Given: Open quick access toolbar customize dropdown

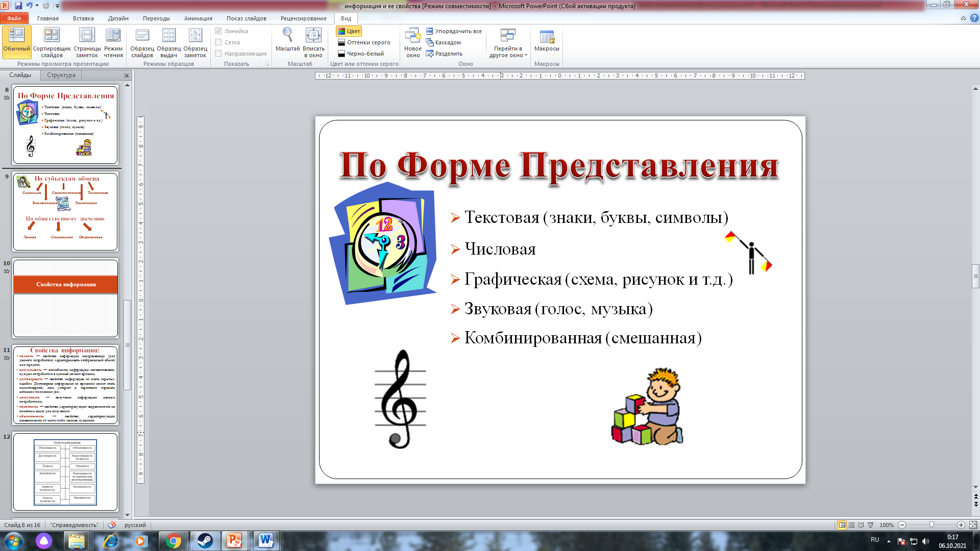Looking at the screenshot, I should pyautogui.click(x=57, y=6).
